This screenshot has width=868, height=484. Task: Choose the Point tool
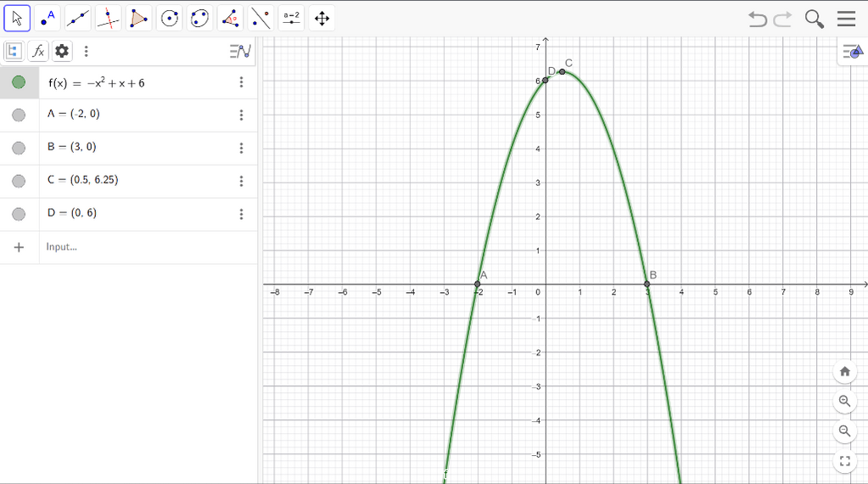coord(48,18)
